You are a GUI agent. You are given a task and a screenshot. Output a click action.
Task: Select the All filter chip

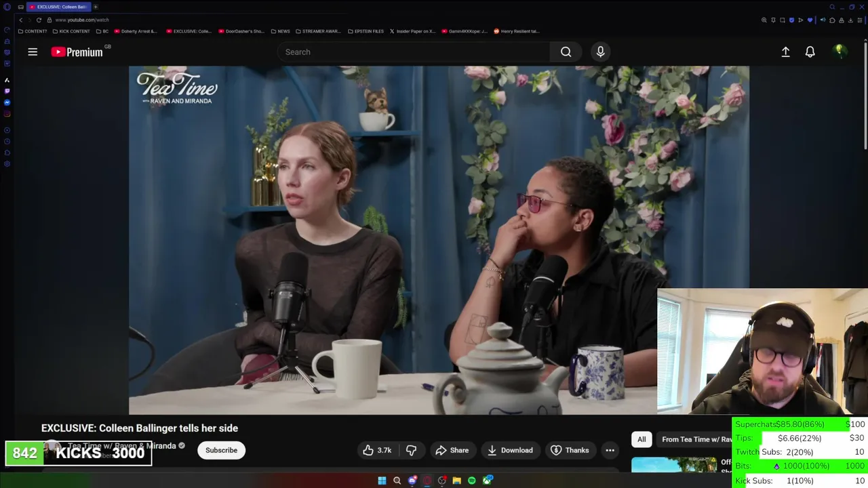642,439
